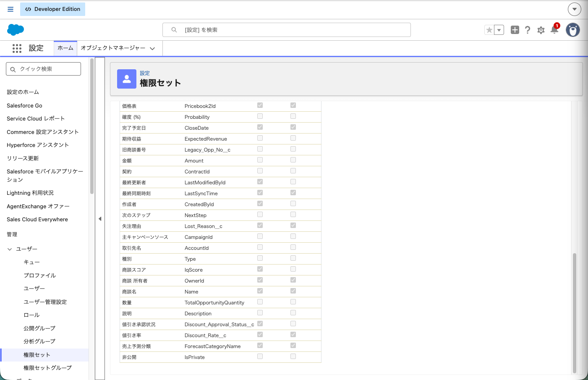The height and width of the screenshot is (380, 588).
Task: Open the オブジェクトマネージャー tab
Action: pos(113,48)
